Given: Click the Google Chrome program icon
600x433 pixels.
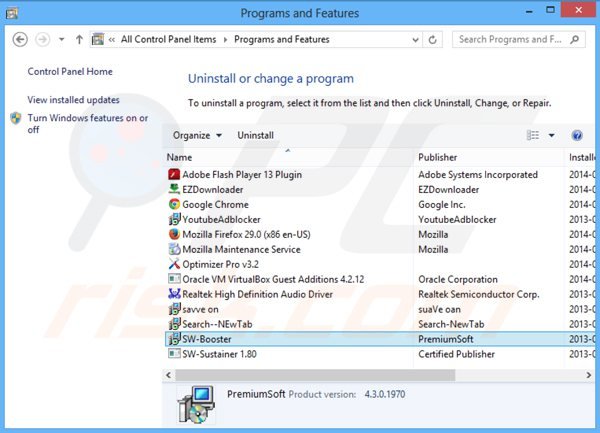Looking at the screenshot, I should pos(174,204).
